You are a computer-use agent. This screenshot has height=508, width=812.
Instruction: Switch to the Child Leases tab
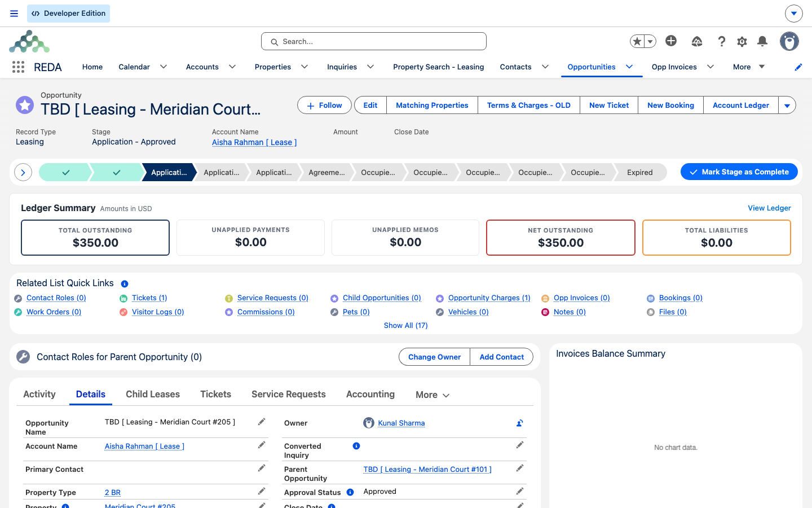(x=153, y=394)
